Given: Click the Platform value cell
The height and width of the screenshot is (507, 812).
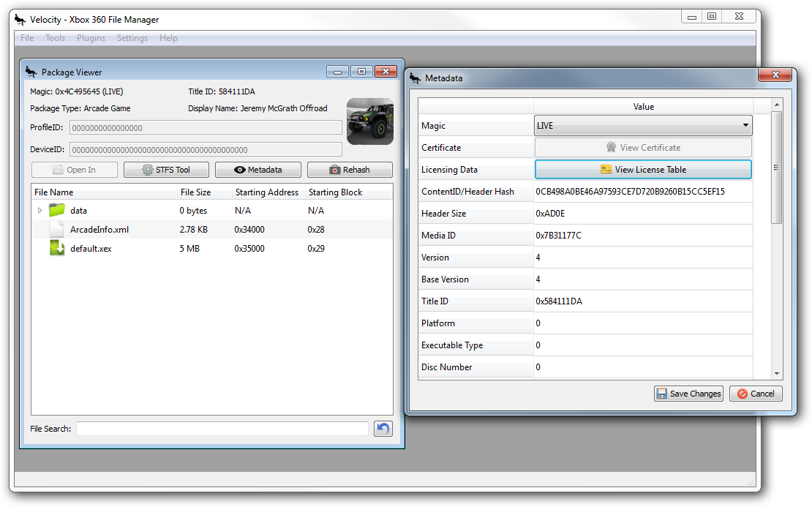Looking at the screenshot, I should pyautogui.click(x=643, y=323).
